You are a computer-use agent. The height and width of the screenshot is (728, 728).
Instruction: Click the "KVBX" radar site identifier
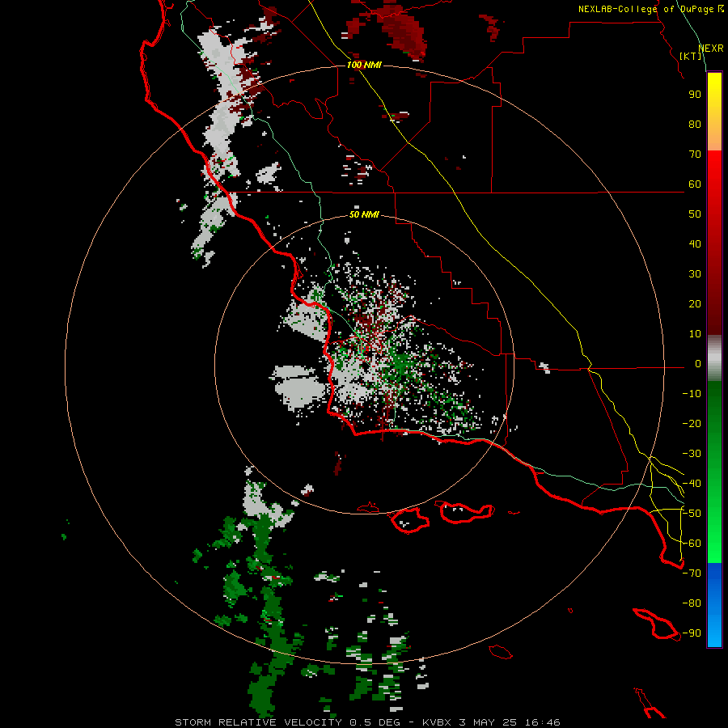click(x=438, y=722)
